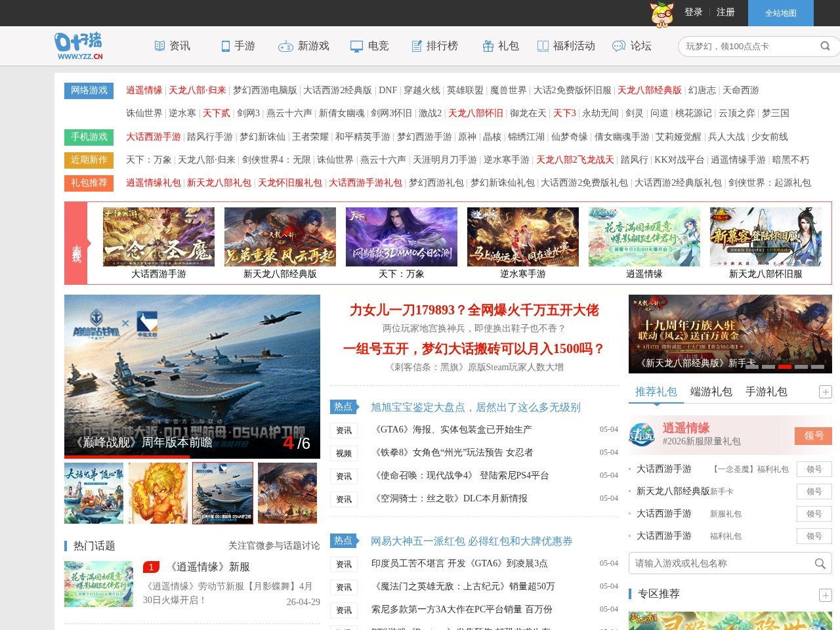Open the 新天龙八部经典版 新手卡 banner
The image size is (840, 630).
click(730, 334)
